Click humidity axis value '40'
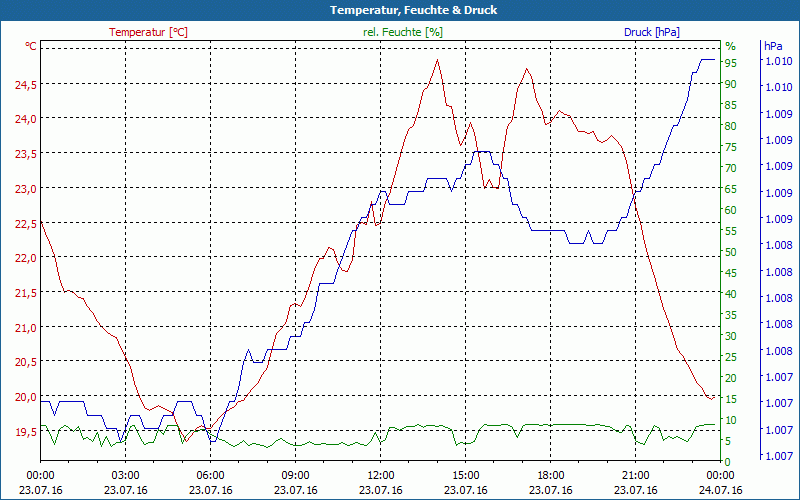Viewport: 800px width, 500px height. (731, 294)
